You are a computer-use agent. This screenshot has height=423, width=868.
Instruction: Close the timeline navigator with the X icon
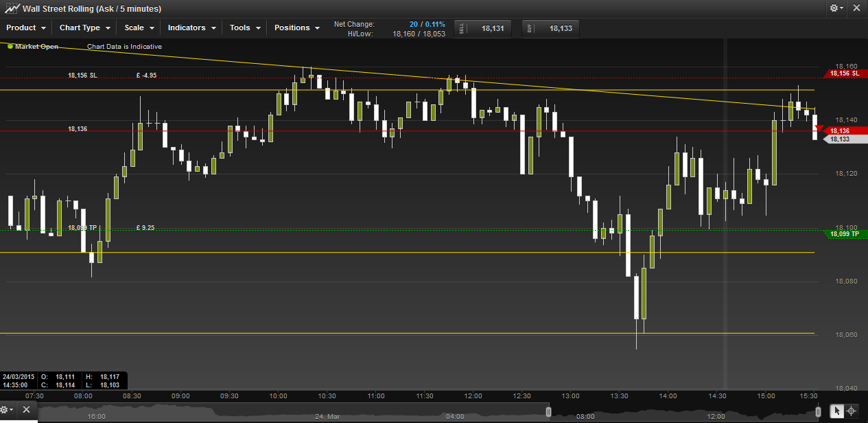[26, 410]
